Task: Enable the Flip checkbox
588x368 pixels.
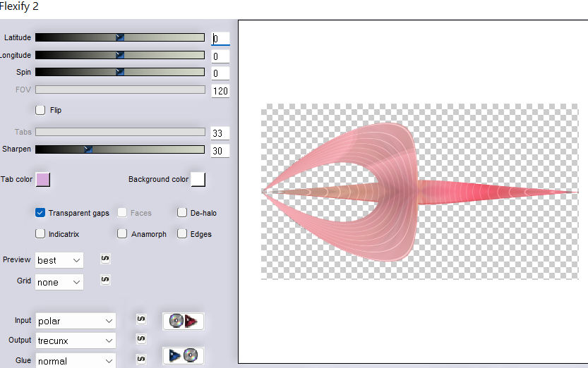Action: pyautogui.click(x=40, y=110)
